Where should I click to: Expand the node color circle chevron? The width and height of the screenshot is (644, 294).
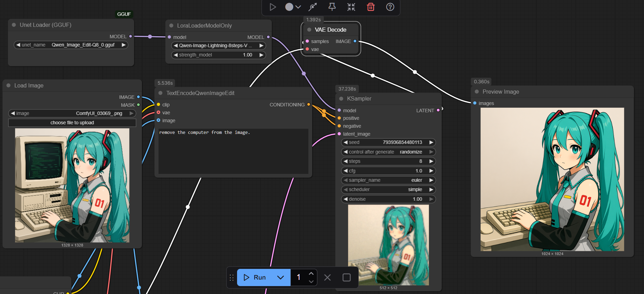pyautogui.click(x=298, y=7)
